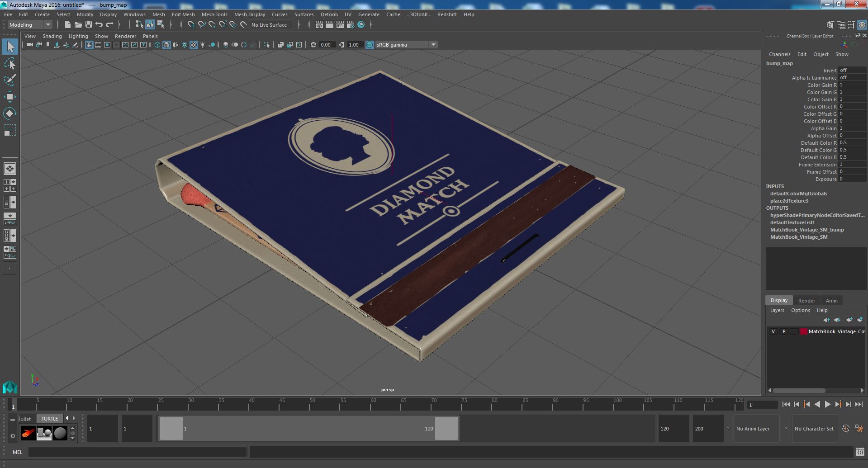Activate the Paint selection tool
The width and height of the screenshot is (868, 468).
10,80
